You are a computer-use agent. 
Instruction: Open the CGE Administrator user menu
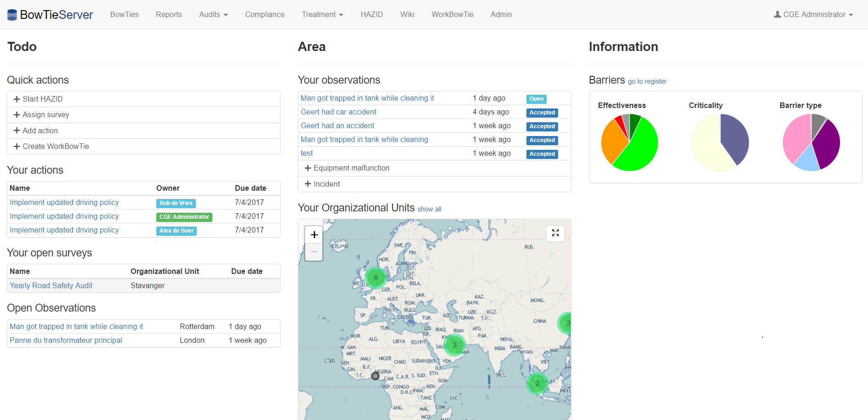pos(813,15)
